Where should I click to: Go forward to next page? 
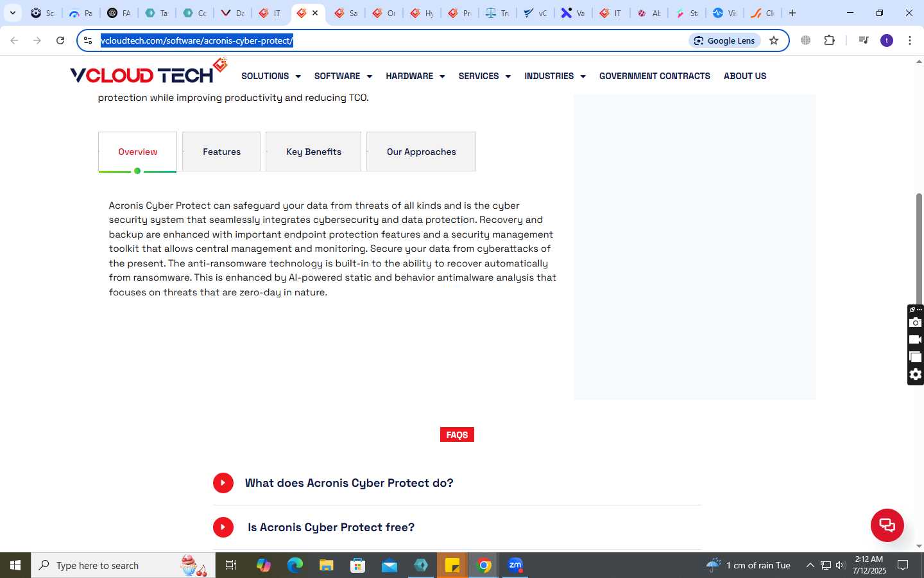click(37, 40)
